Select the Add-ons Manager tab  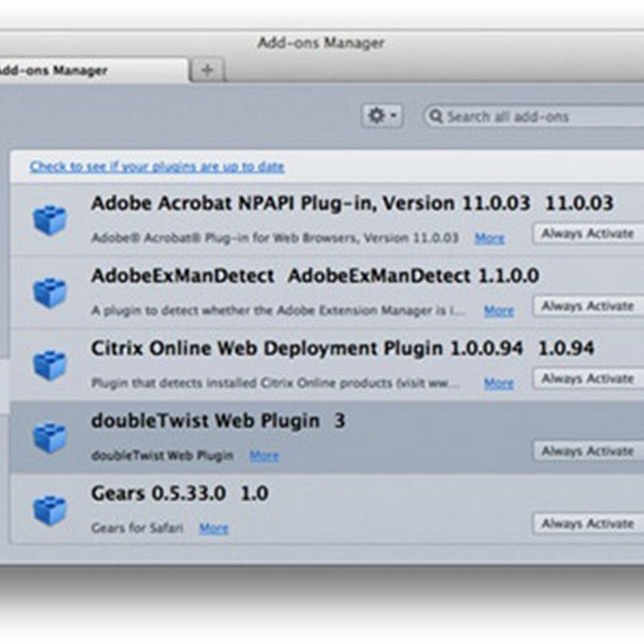coord(93,70)
